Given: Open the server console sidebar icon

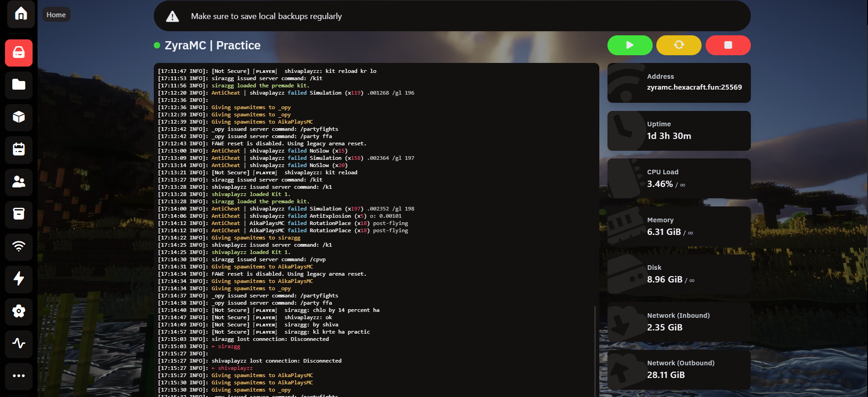Looking at the screenshot, I should pos(19,53).
